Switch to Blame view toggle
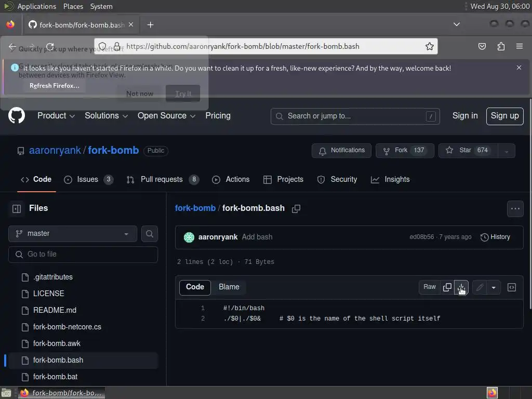 click(229, 287)
